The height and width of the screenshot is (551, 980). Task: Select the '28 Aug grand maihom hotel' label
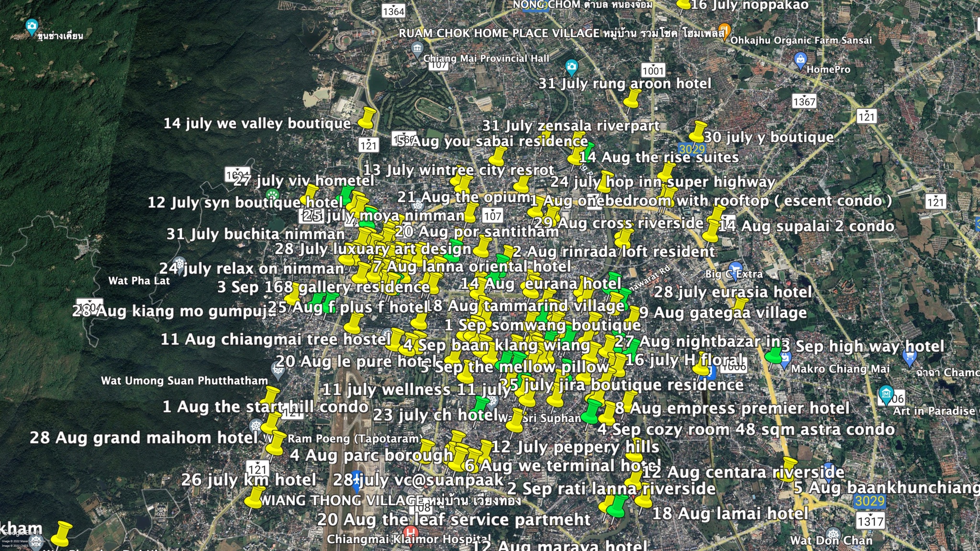(x=144, y=438)
